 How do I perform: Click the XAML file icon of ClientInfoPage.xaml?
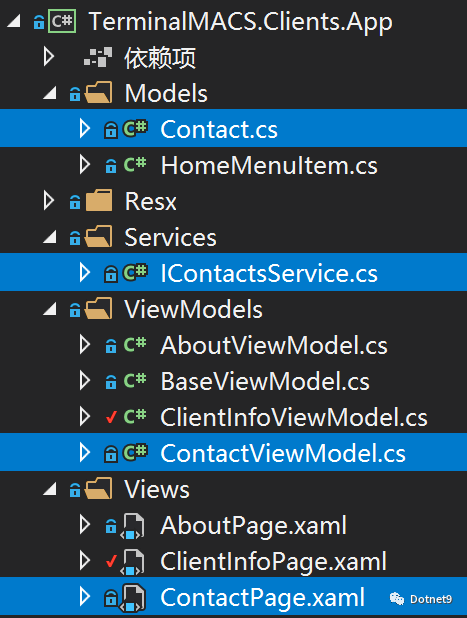click(x=132, y=562)
